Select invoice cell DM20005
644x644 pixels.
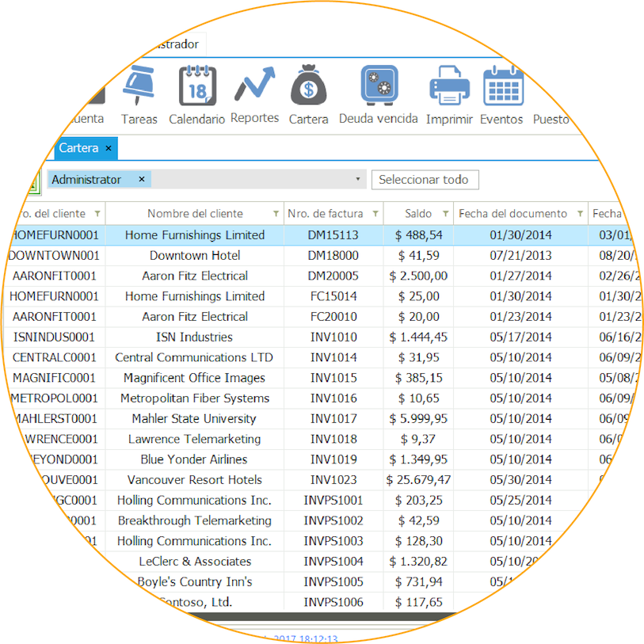coord(333,276)
